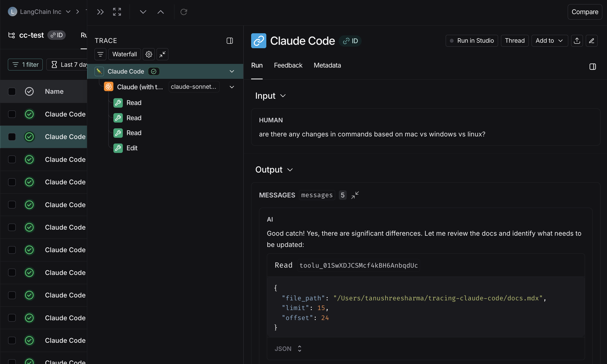Image resolution: width=607 pixels, height=364 pixels.
Task: Click the Compare button
Action: click(x=585, y=12)
